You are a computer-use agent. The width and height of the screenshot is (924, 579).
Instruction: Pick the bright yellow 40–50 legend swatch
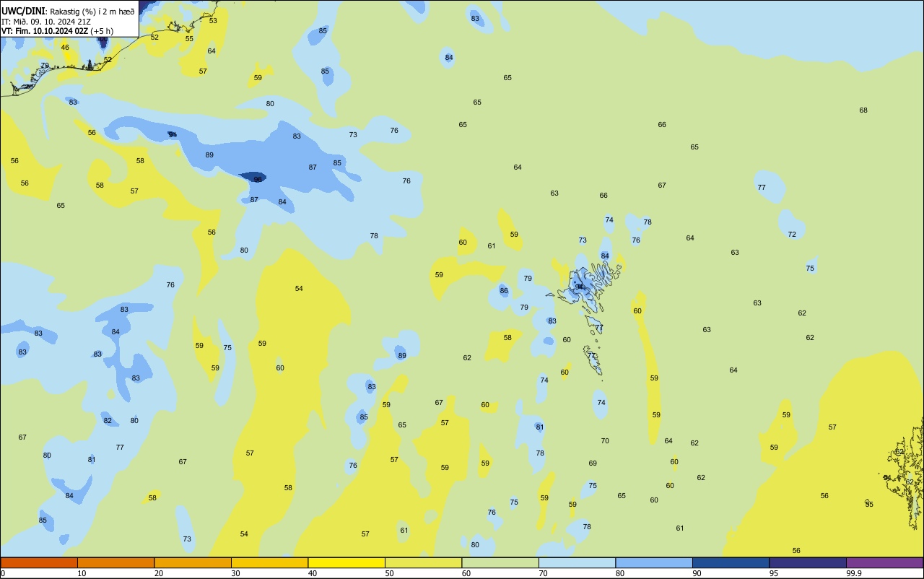click(346, 562)
